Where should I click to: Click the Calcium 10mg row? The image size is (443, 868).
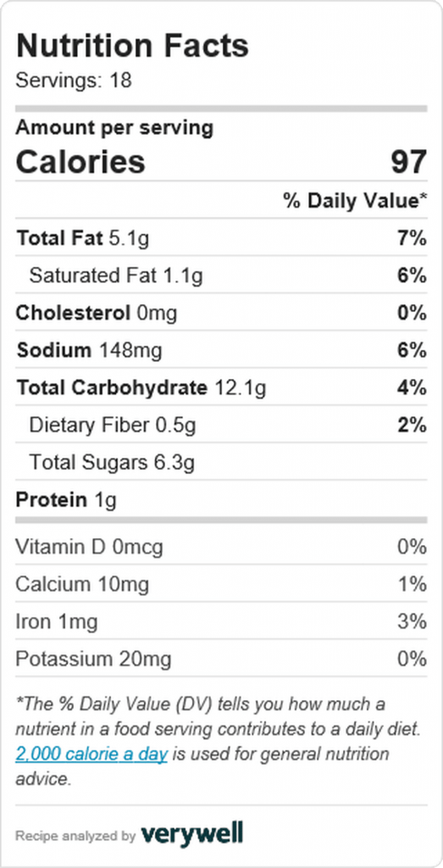pyautogui.click(x=221, y=584)
